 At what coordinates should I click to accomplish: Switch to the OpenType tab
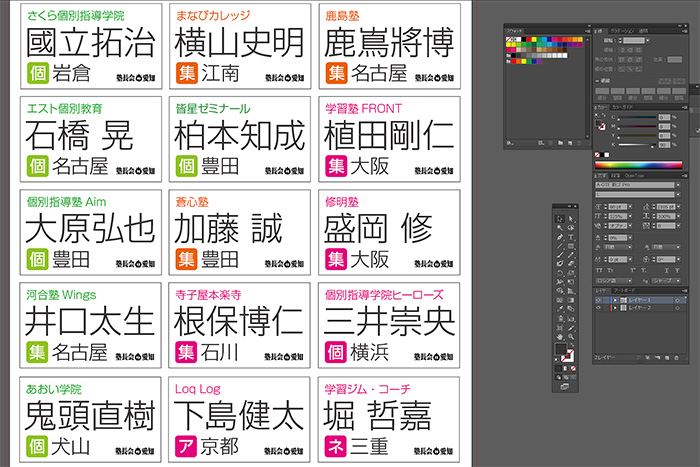(633, 176)
